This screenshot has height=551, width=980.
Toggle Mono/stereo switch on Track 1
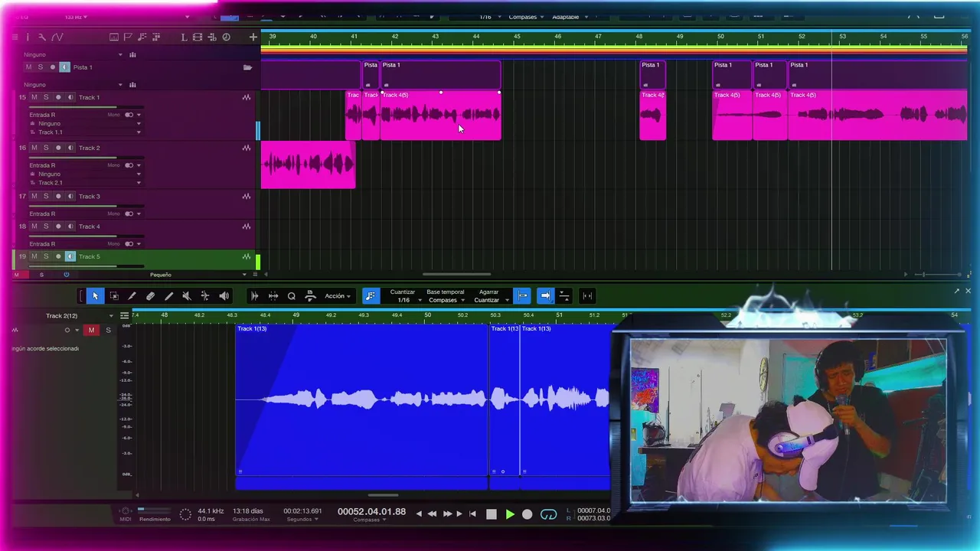pyautogui.click(x=129, y=115)
